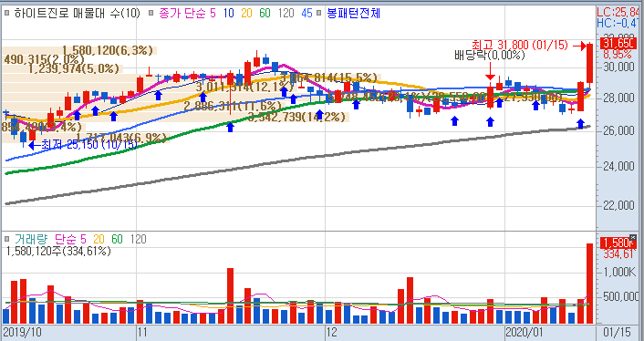Viewport: 644px width, 341px height.
Task: Click the 45-day moving average legend number
Action: tap(306, 13)
